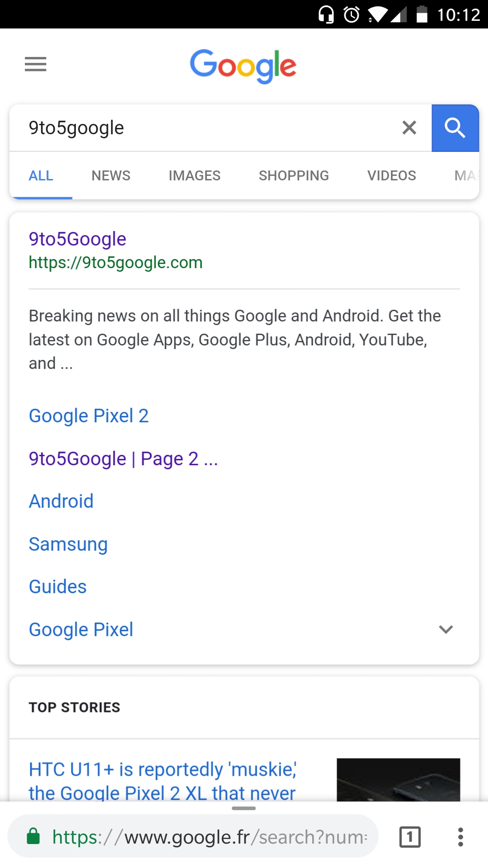Open the browser three-dot menu

tap(460, 836)
